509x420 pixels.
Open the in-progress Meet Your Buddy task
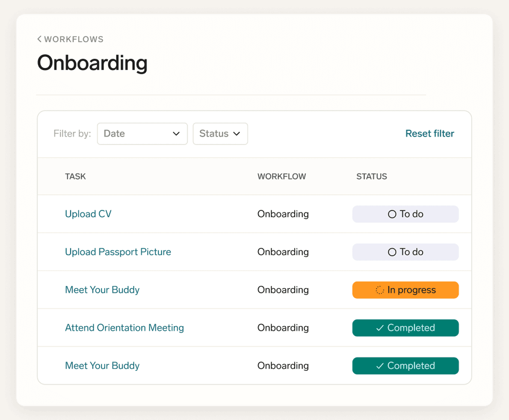[102, 290]
